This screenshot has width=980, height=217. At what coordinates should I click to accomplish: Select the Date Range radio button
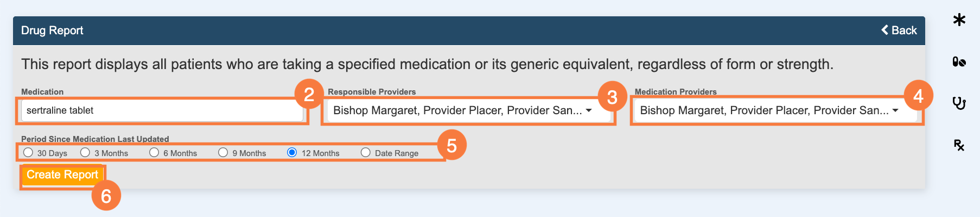click(x=366, y=152)
